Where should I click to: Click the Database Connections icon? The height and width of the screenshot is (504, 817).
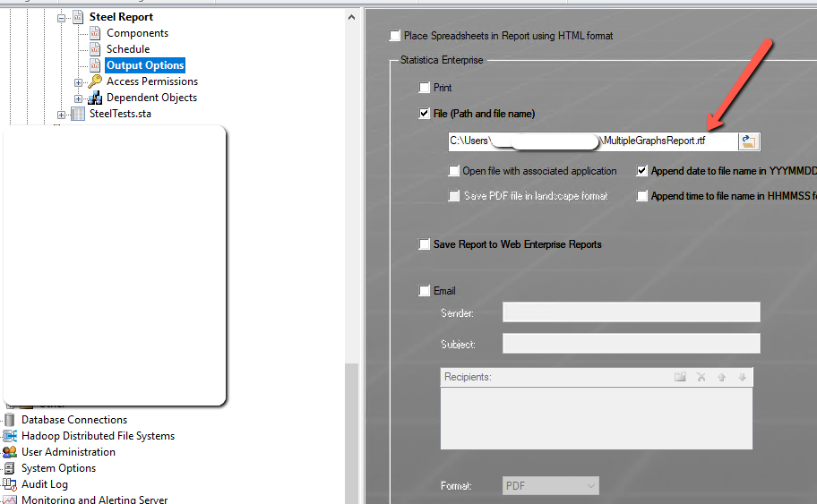tap(10, 420)
